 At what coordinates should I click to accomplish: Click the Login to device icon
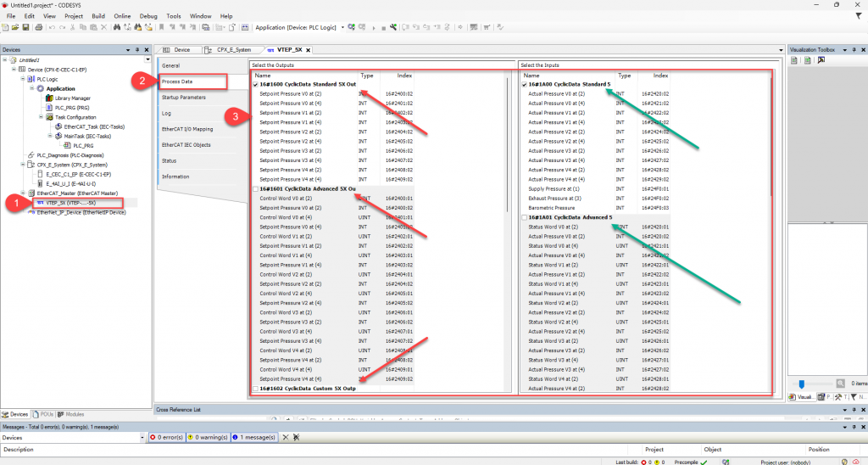point(352,27)
